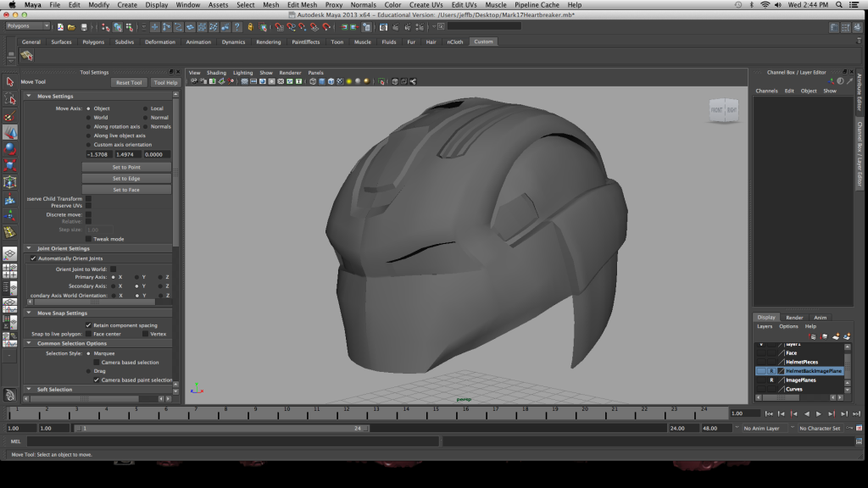
Task: Click the viewport ViewCube
Action: click(724, 110)
